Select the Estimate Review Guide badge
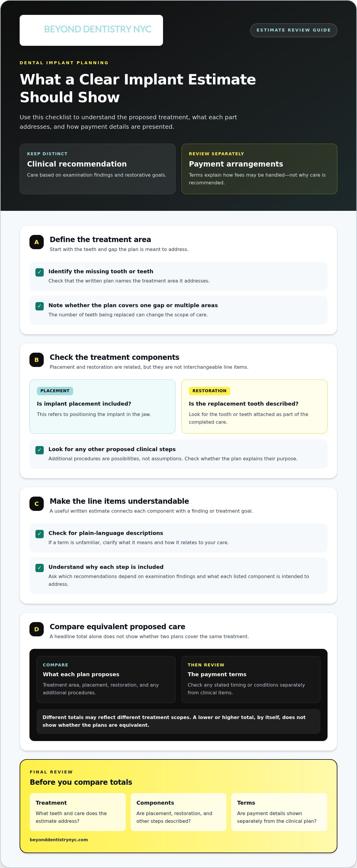 [293, 30]
